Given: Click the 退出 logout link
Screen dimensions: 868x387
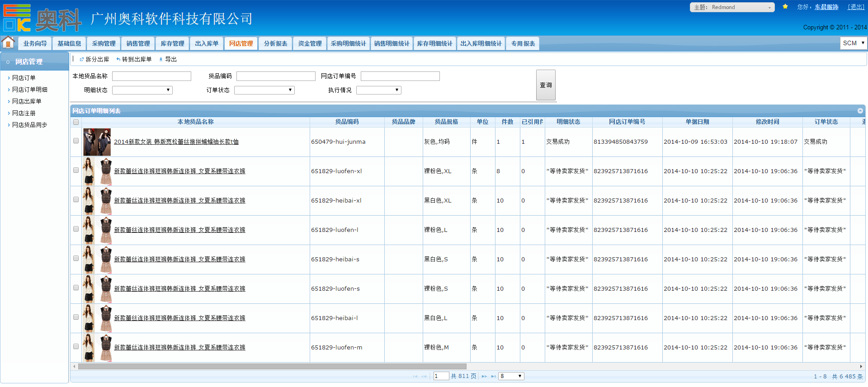Looking at the screenshot, I should [856, 7].
